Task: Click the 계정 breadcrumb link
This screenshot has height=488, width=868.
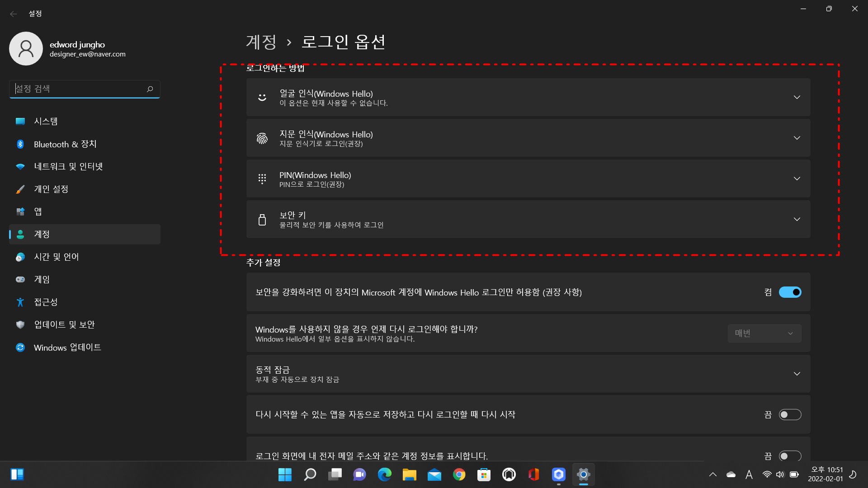Action: 260,42
